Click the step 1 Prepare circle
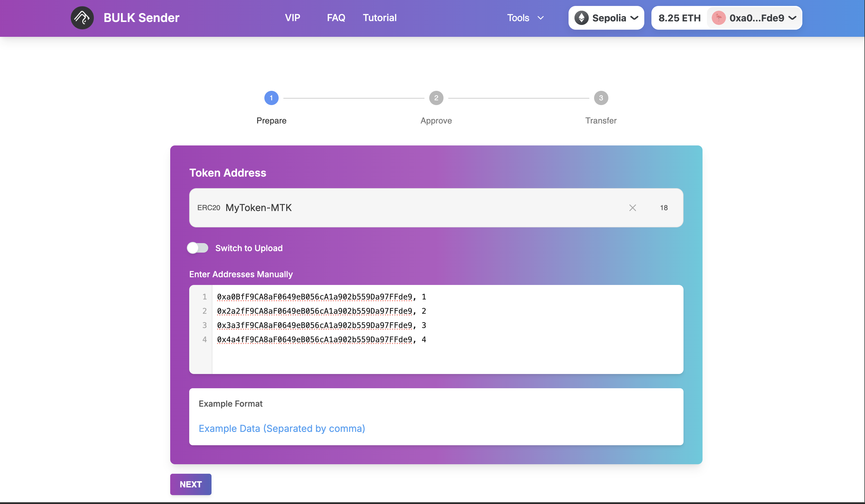This screenshot has width=865, height=504. [271, 98]
